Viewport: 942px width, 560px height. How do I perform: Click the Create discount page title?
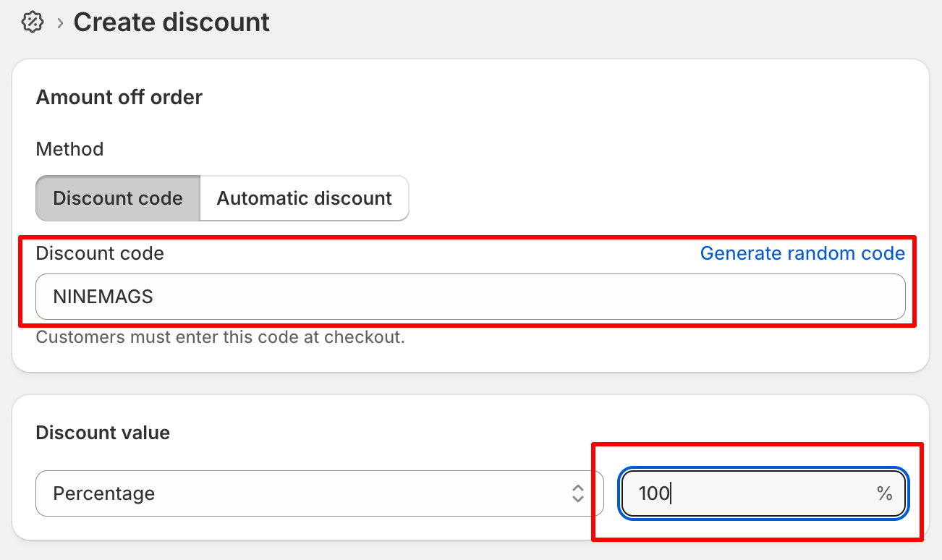pos(171,22)
